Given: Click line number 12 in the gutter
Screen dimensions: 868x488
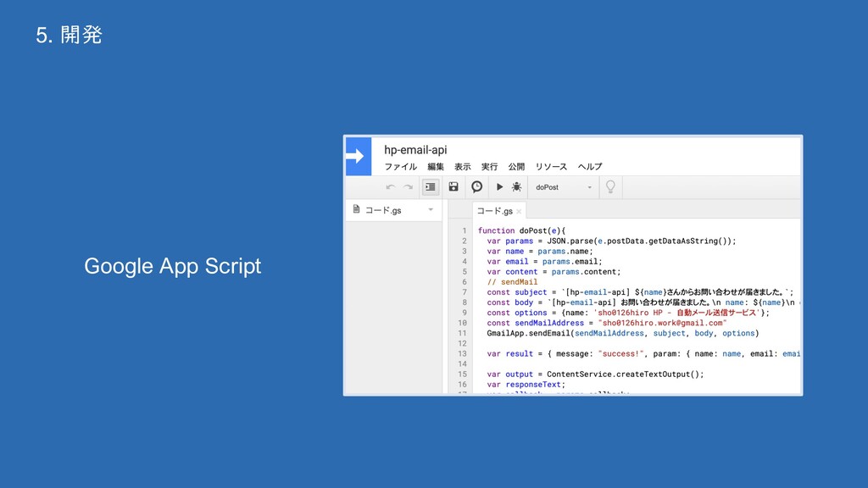Looking at the screenshot, I should [462, 344].
